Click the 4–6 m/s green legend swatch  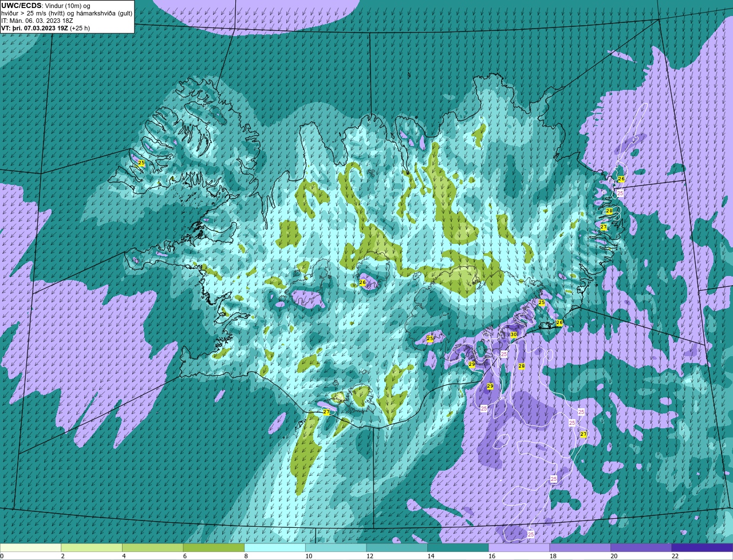click(153, 547)
